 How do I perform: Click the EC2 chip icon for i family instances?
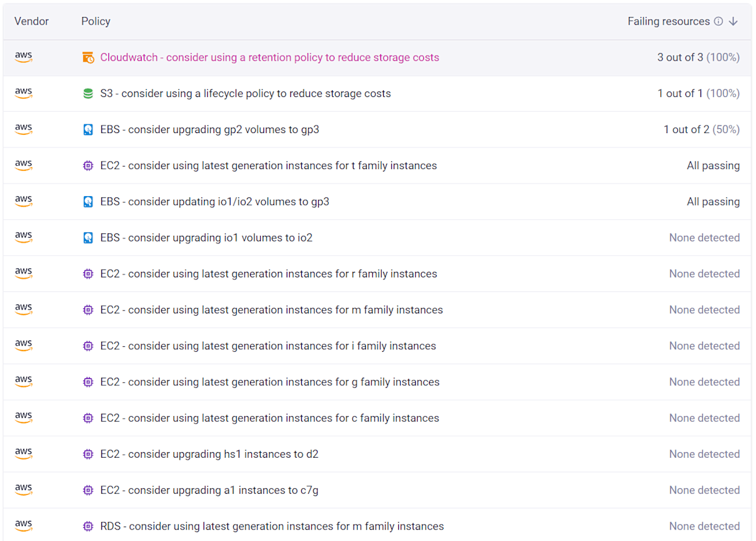coord(88,346)
